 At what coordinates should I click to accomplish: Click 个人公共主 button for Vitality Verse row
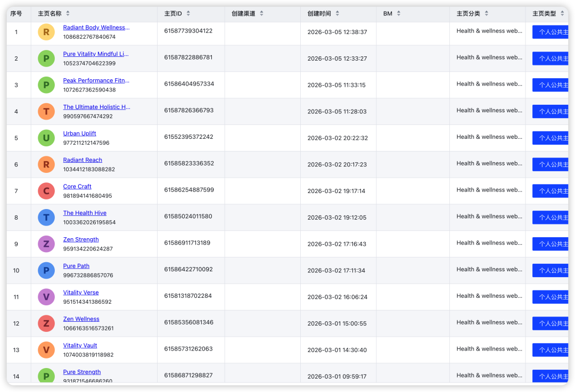(551, 297)
